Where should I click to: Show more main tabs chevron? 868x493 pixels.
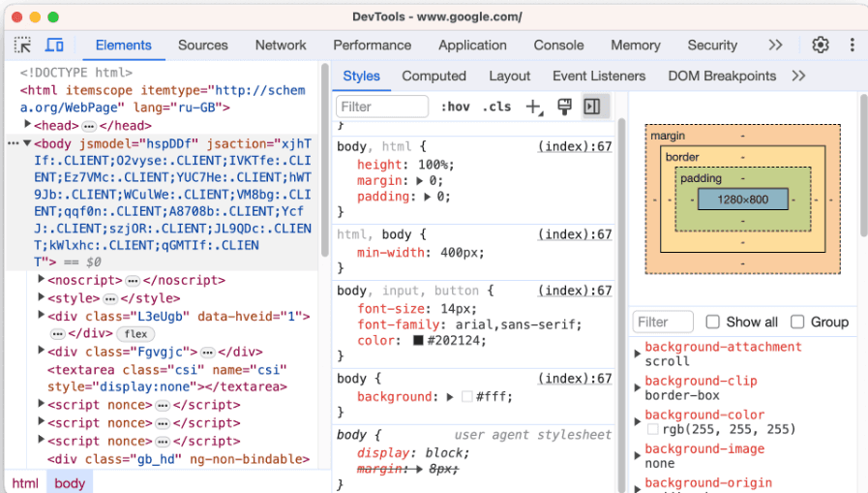pyautogui.click(x=775, y=46)
